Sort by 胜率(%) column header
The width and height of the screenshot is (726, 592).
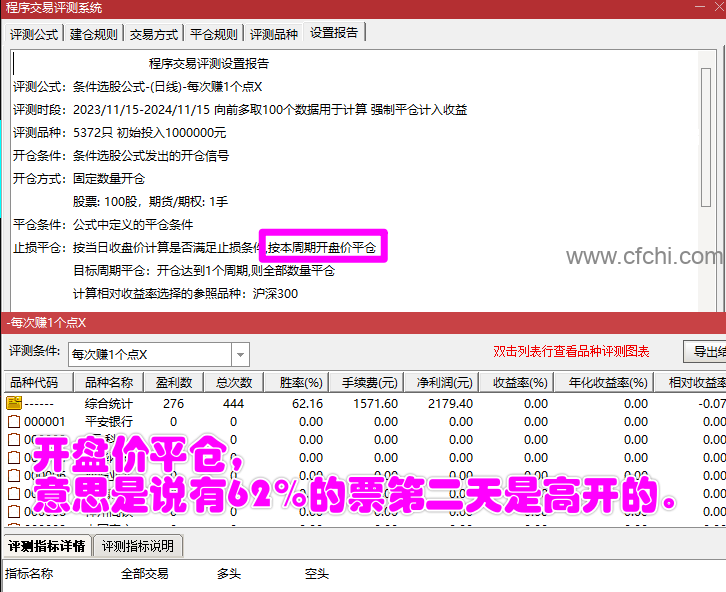coord(296,382)
